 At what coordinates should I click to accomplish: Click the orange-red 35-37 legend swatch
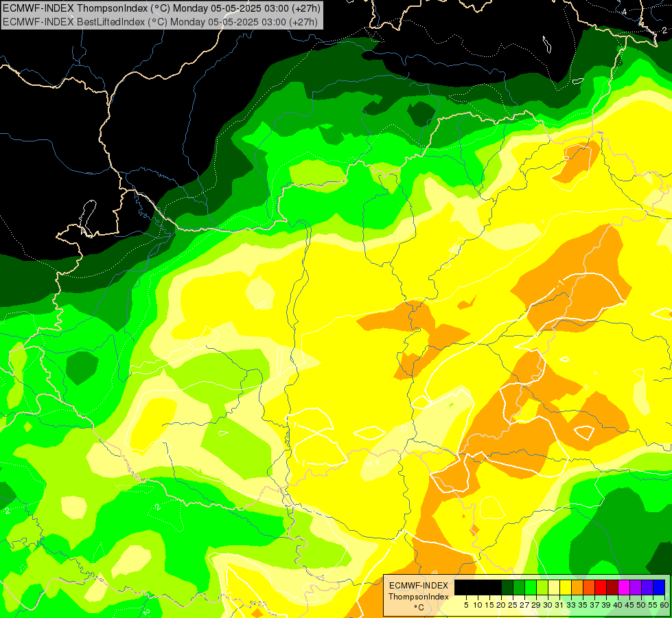pyautogui.click(x=589, y=587)
